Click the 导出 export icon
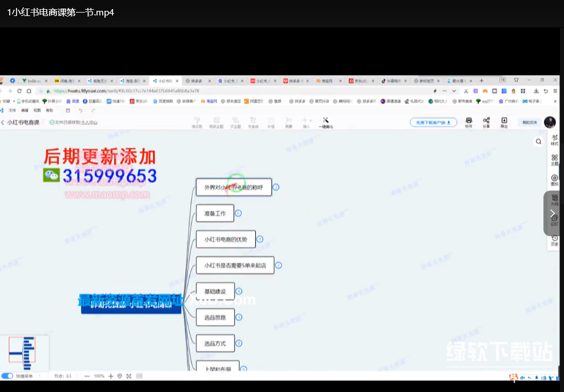This screenshot has width=564, height=392. [x=504, y=122]
